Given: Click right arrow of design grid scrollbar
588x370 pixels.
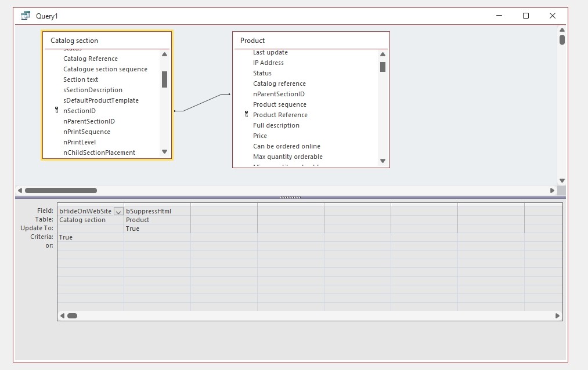Looking at the screenshot, I should coord(557,316).
